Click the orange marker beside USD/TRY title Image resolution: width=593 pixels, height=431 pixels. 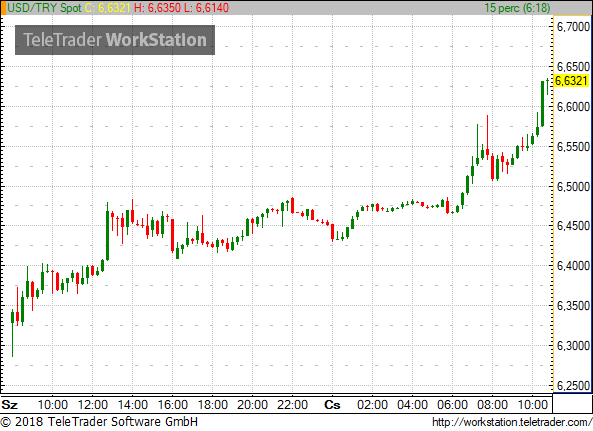tap(3, 8)
